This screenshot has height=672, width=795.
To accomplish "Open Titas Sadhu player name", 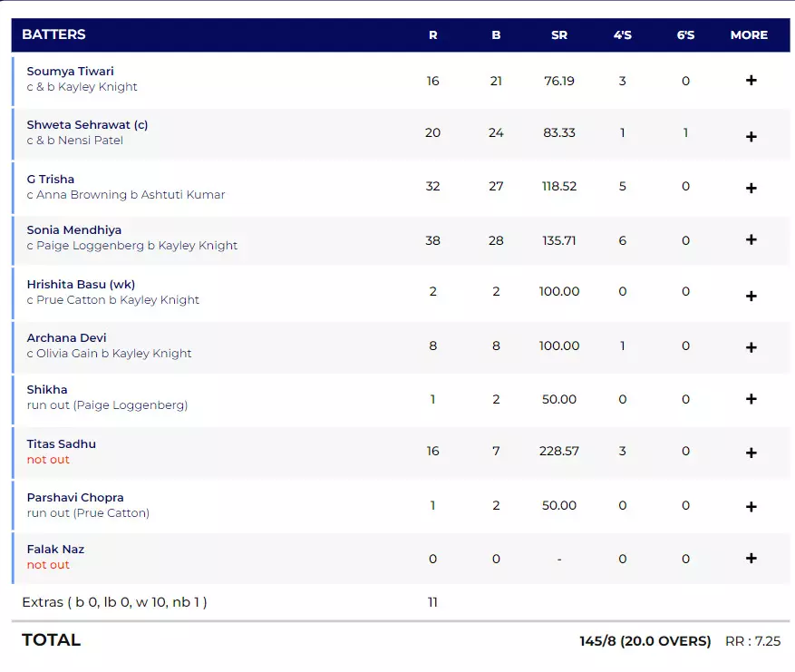I will [62, 444].
